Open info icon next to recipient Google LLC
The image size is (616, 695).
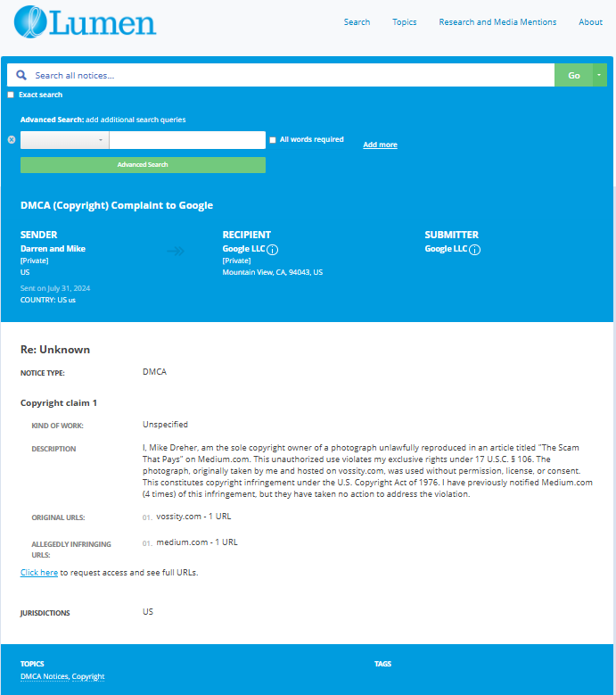click(x=273, y=250)
